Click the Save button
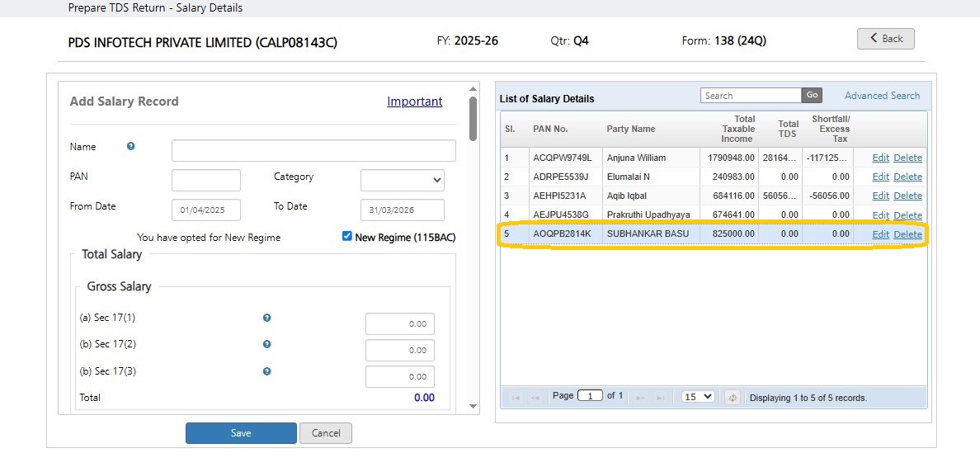This screenshot has width=980, height=453. pyautogui.click(x=241, y=433)
